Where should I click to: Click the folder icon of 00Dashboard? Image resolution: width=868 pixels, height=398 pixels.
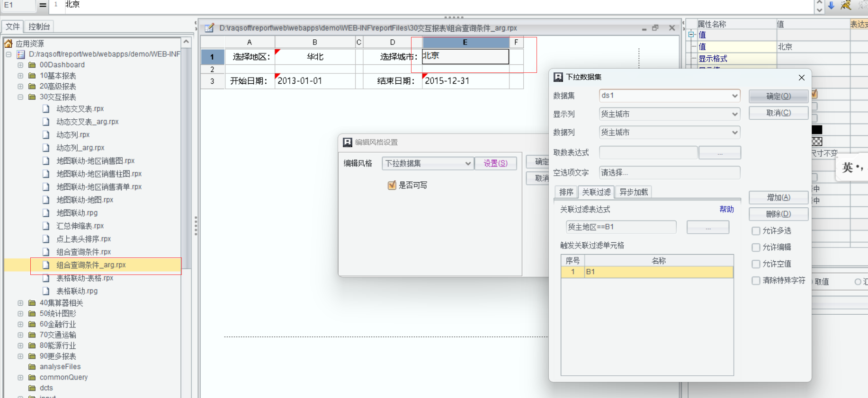[32, 65]
